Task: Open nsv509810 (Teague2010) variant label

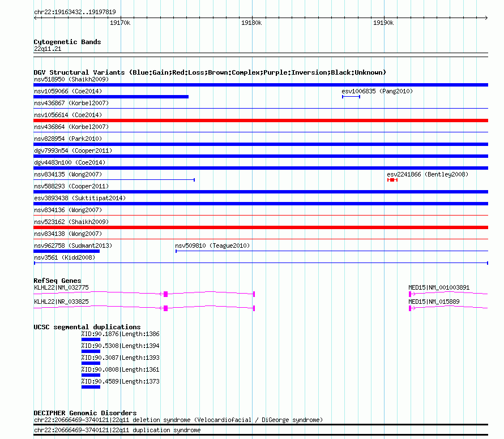Action: [x=212, y=246]
